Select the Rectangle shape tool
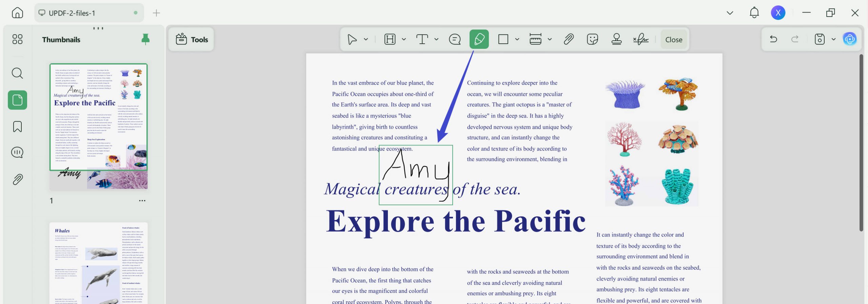Image resolution: width=868 pixels, height=304 pixels. pos(503,39)
